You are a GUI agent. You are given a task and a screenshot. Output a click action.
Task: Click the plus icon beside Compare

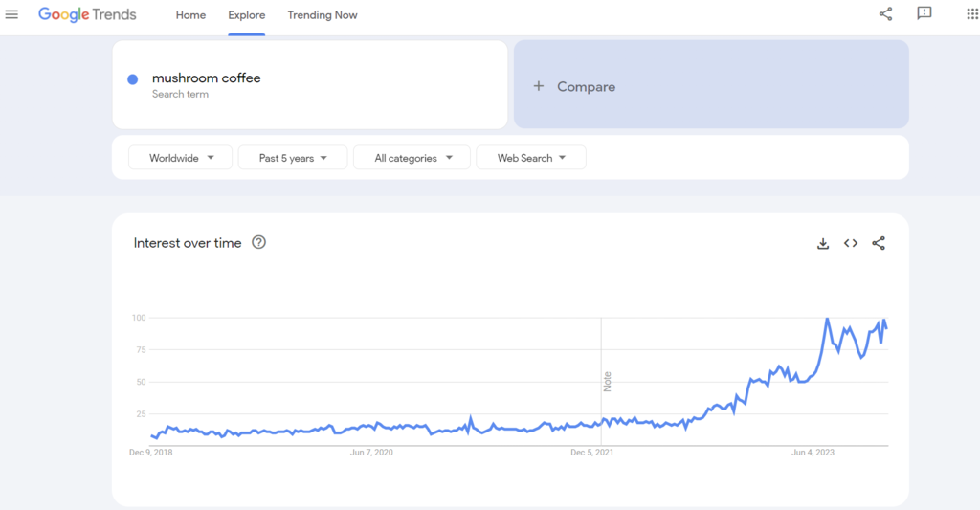point(538,86)
